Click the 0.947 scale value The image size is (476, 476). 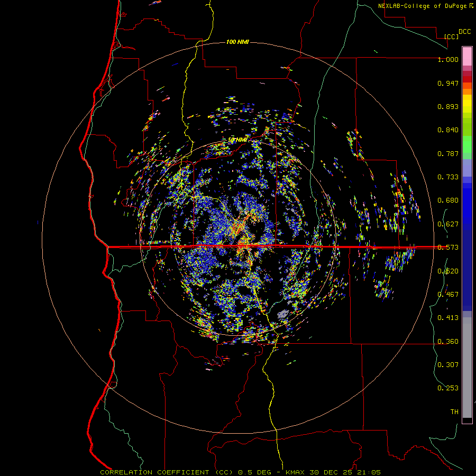pos(448,83)
